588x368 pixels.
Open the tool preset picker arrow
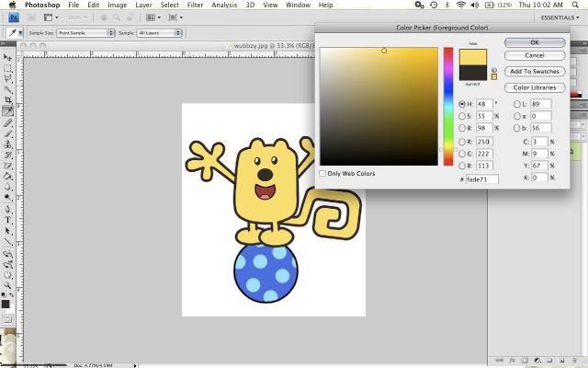click(x=20, y=33)
